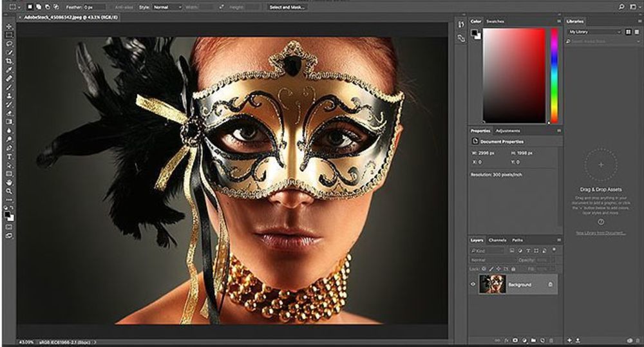This screenshot has width=644, height=347.
Task: Switch to the Channels tab
Action: (x=497, y=240)
